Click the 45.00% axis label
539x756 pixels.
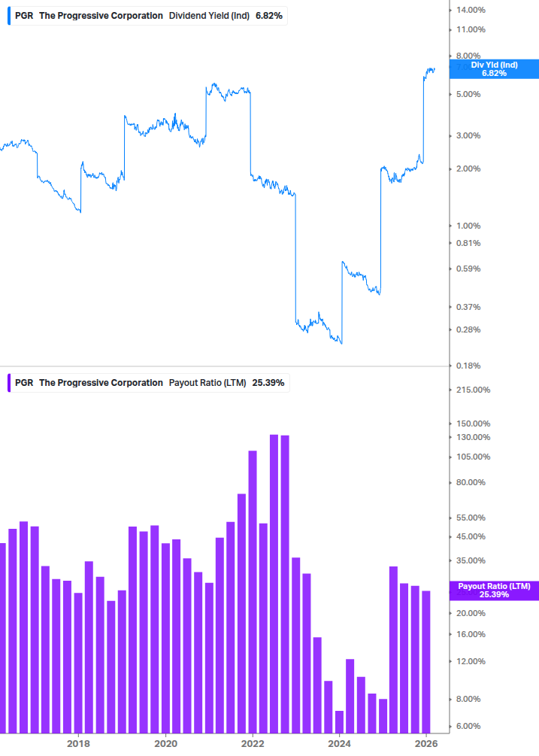[471, 536]
